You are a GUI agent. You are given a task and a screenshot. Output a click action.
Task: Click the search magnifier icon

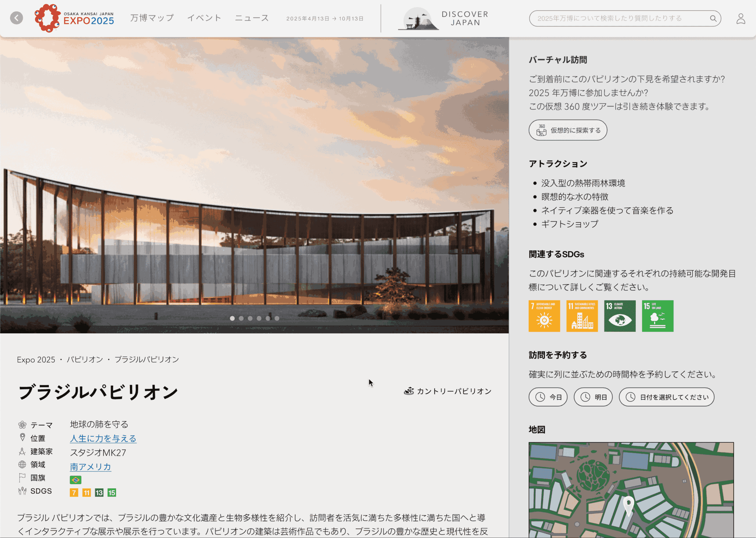point(713,19)
